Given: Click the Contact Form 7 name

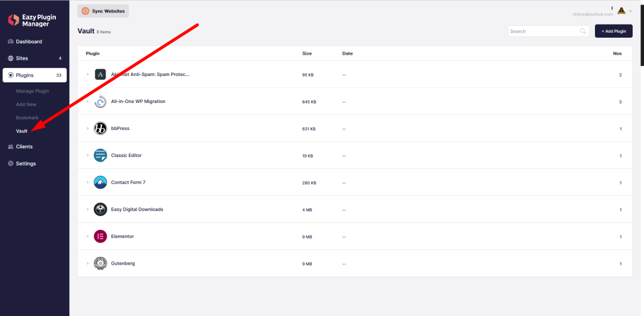Looking at the screenshot, I should click(x=128, y=182).
